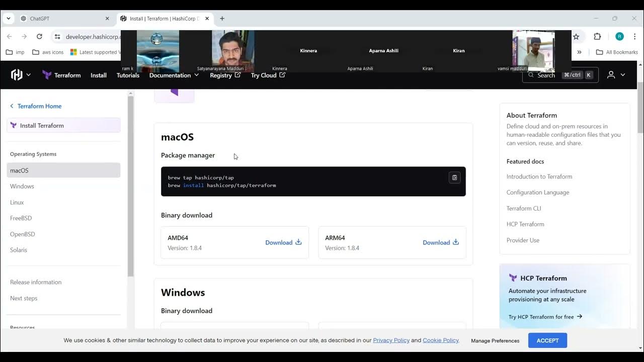This screenshot has height=362, width=644.
Task: Open Release information in sidebar
Action: pos(36,282)
